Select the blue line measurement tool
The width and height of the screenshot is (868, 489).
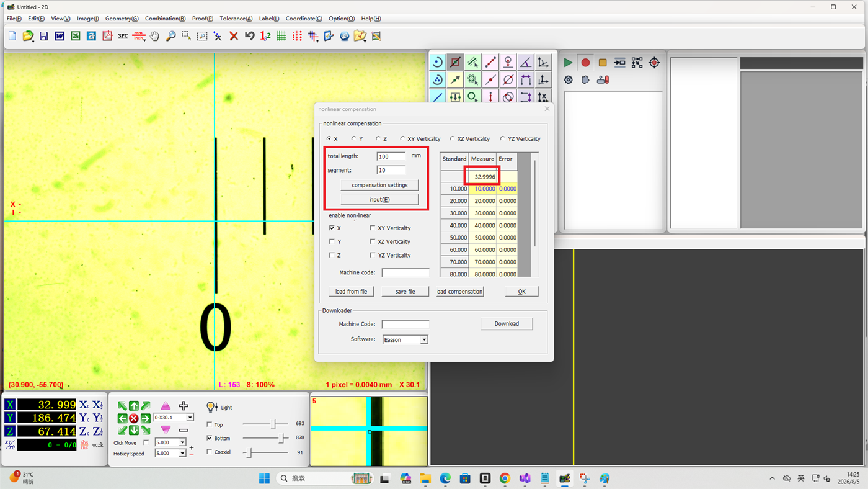point(438,97)
